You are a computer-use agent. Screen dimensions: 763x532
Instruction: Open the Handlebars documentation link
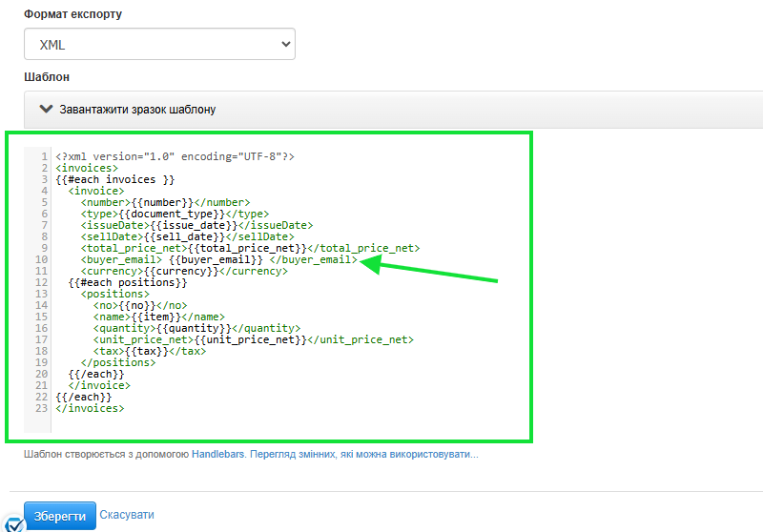point(218,455)
